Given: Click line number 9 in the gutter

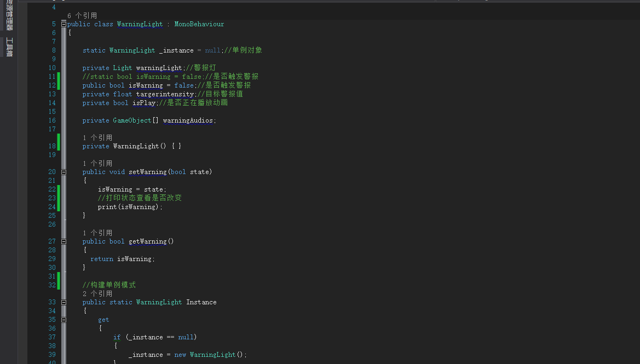Looking at the screenshot, I should click(54, 59).
